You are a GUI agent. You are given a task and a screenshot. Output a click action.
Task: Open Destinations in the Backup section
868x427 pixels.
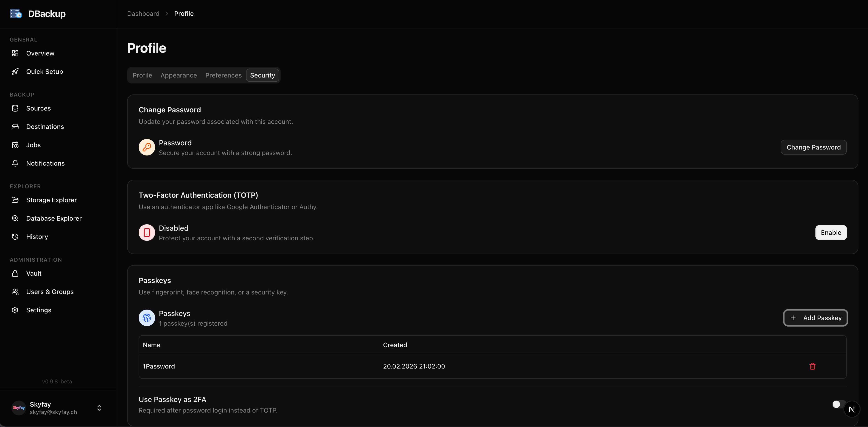[45, 126]
